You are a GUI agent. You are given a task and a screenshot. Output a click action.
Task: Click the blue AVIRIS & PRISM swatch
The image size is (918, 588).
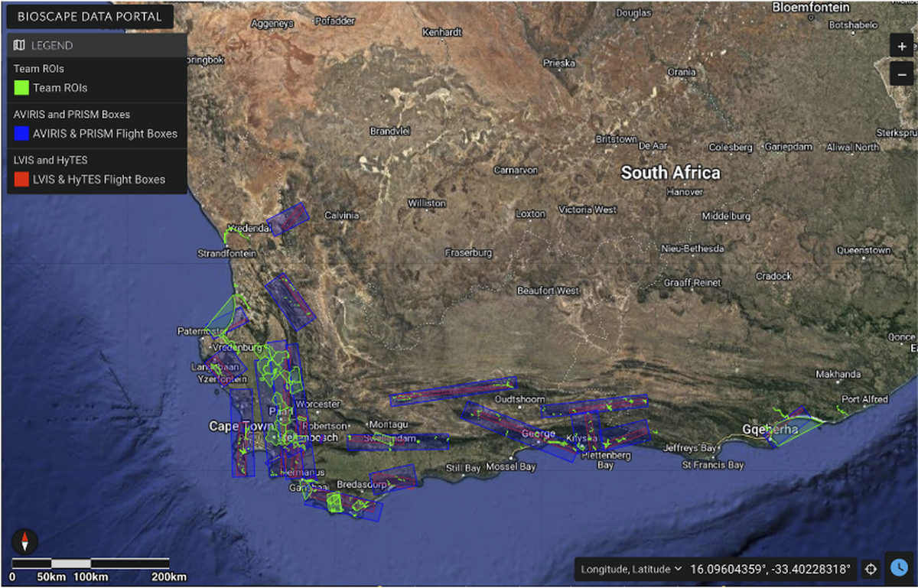21,134
